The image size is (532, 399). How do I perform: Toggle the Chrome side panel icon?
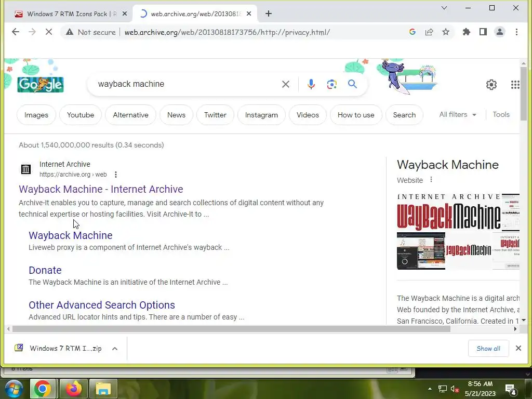pyautogui.click(x=483, y=32)
